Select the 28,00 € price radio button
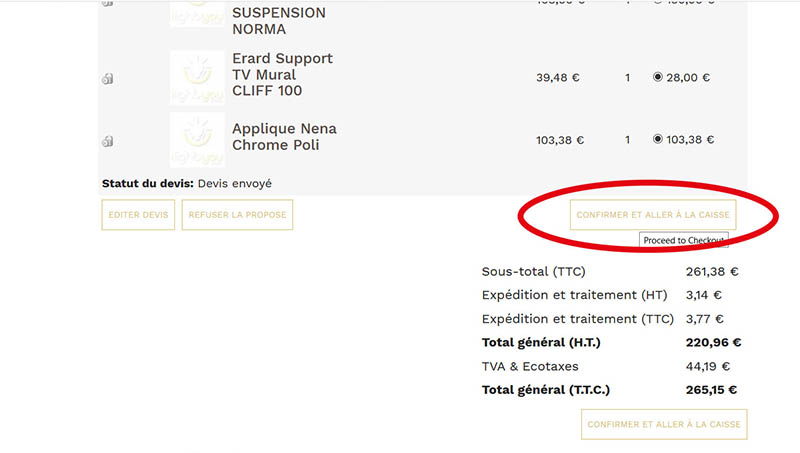This screenshot has height=453, width=800. pyautogui.click(x=658, y=77)
